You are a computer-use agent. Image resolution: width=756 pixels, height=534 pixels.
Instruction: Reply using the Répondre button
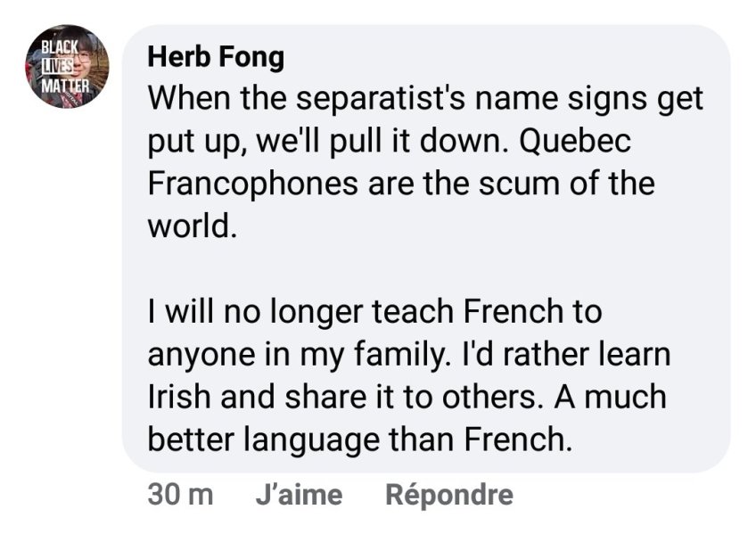(x=448, y=495)
